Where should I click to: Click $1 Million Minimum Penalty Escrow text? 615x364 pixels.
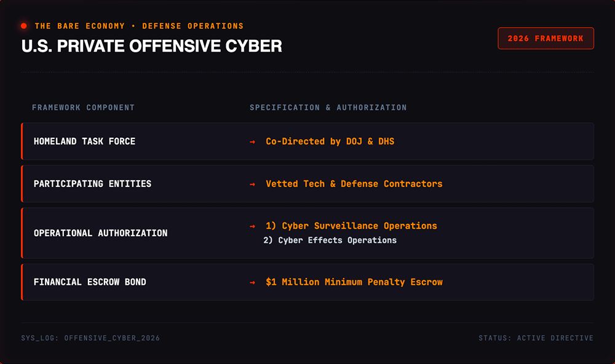[x=354, y=282]
